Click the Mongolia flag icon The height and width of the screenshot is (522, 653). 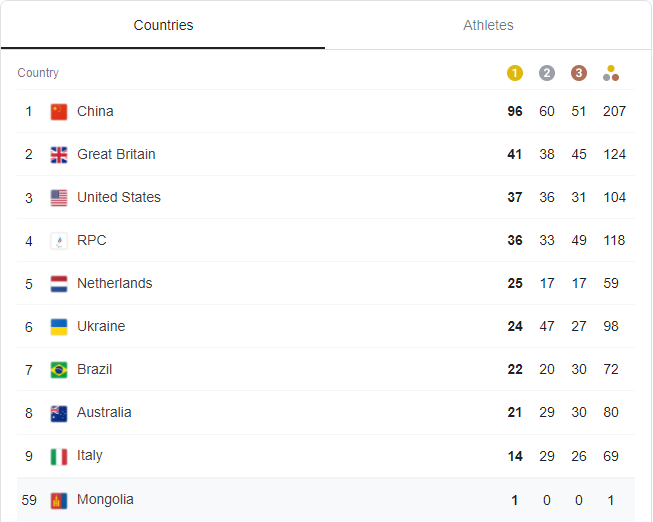[59, 500]
